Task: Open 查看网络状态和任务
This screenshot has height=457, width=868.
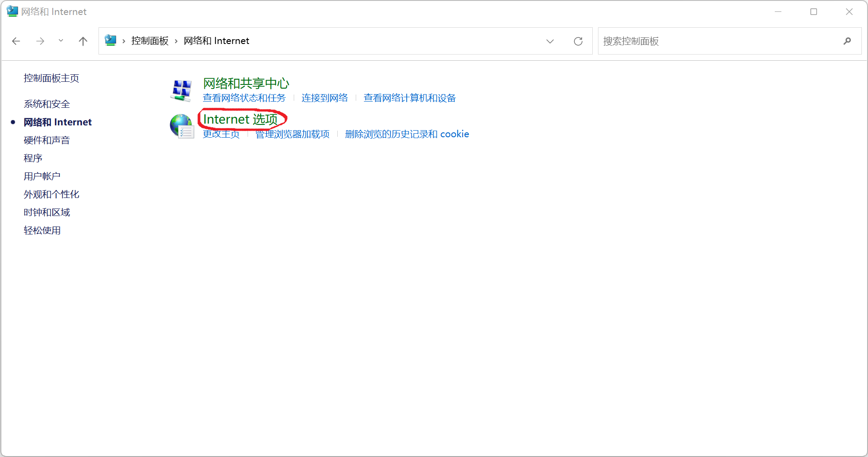Action: click(x=244, y=98)
